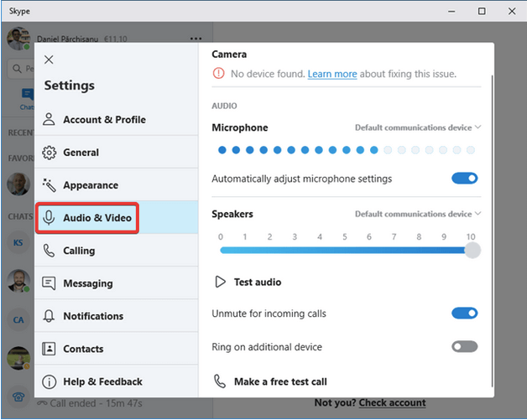Screen dimensions: 527x420
Task: Open General settings
Action: point(117,153)
